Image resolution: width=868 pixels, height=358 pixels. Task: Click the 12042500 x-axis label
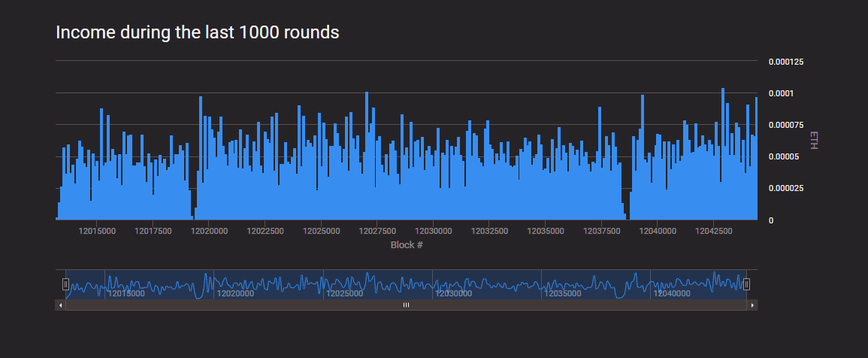click(714, 229)
